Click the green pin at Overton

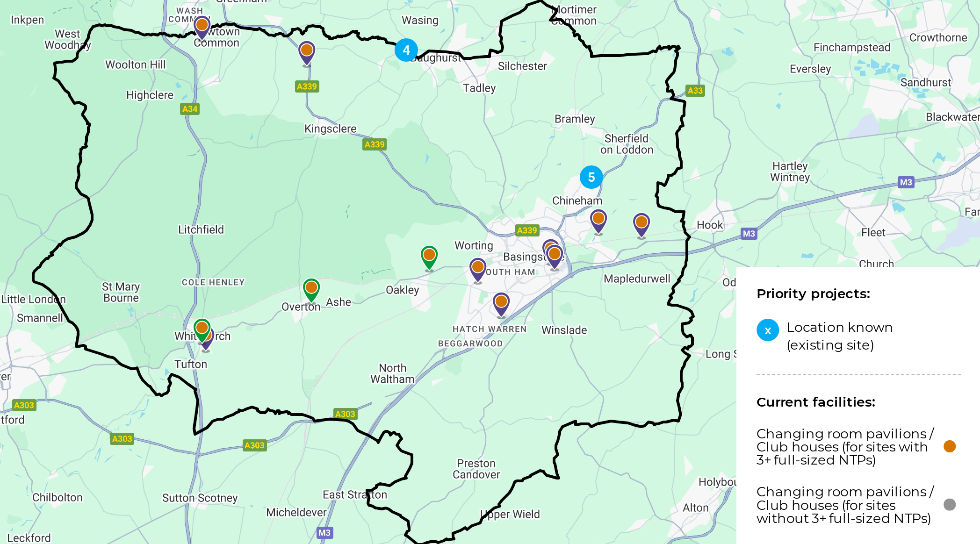(311, 290)
